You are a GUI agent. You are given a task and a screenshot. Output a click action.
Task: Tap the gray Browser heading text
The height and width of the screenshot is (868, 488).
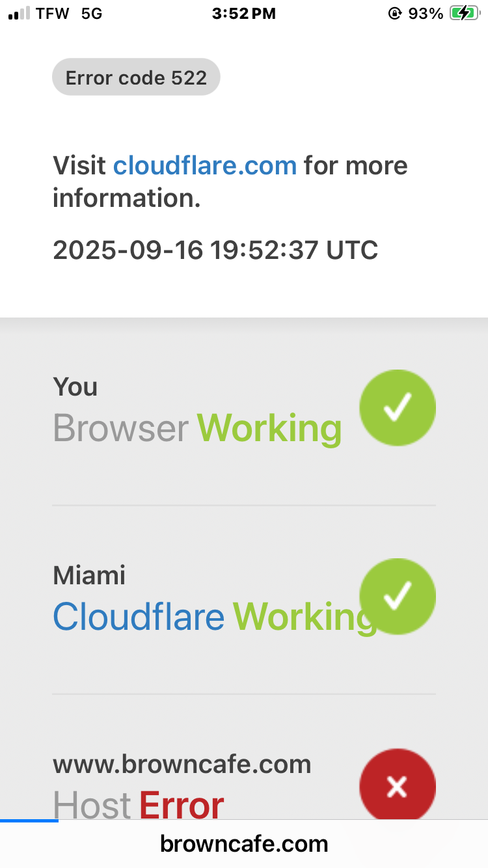pyautogui.click(x=120, y=427)
